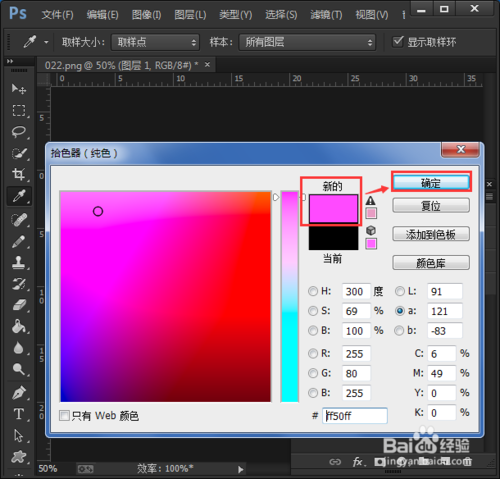
Task: Select the Move tool
Action: pyautogui.click(x=19, y=89)
